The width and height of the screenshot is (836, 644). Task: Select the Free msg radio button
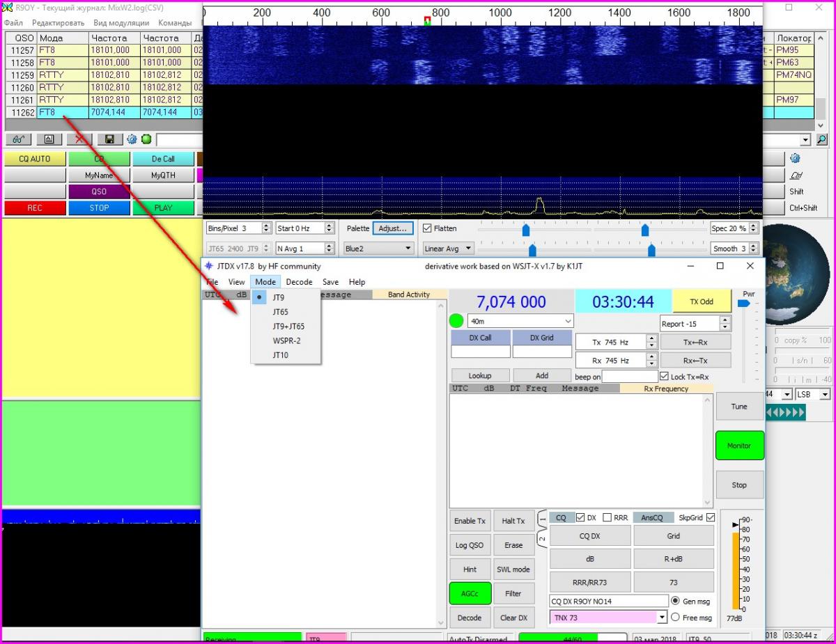tap(675, 618)
